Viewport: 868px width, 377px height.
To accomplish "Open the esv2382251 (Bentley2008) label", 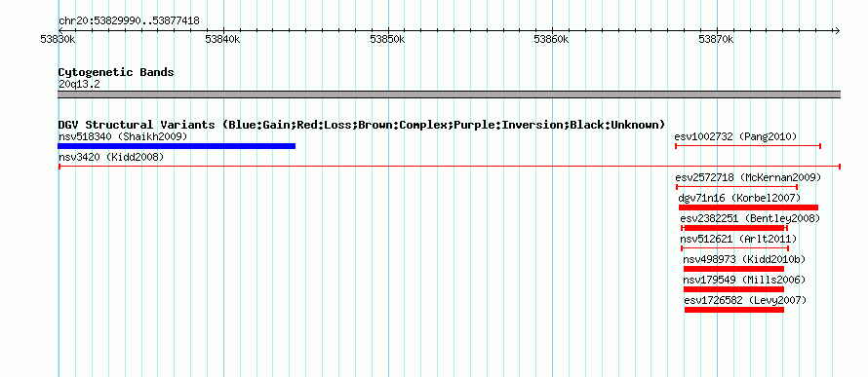I will 750,219.
